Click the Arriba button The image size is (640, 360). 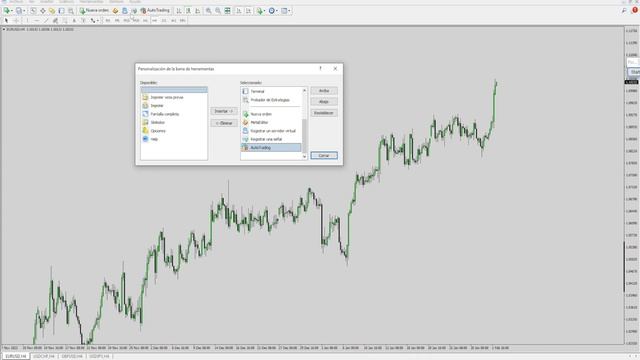point(324,91)
